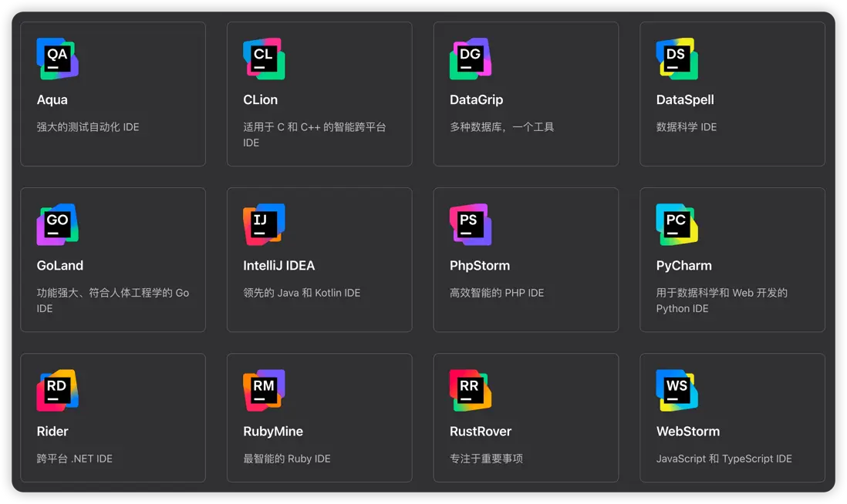
Task: Open the PyCharm product title
Action: (684, 266)
